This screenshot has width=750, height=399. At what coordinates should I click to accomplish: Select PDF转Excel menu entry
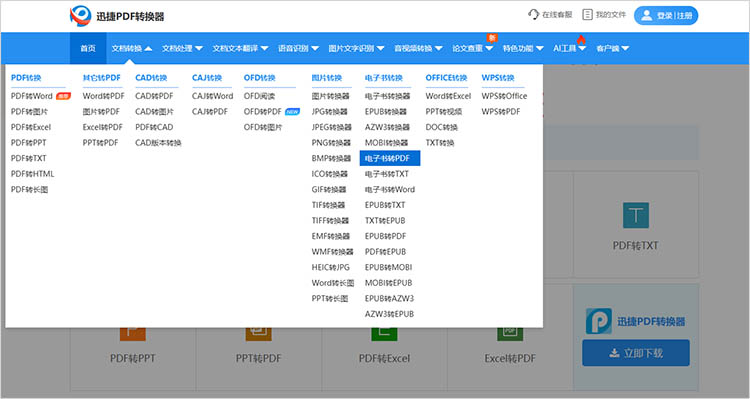coord(31,127)
